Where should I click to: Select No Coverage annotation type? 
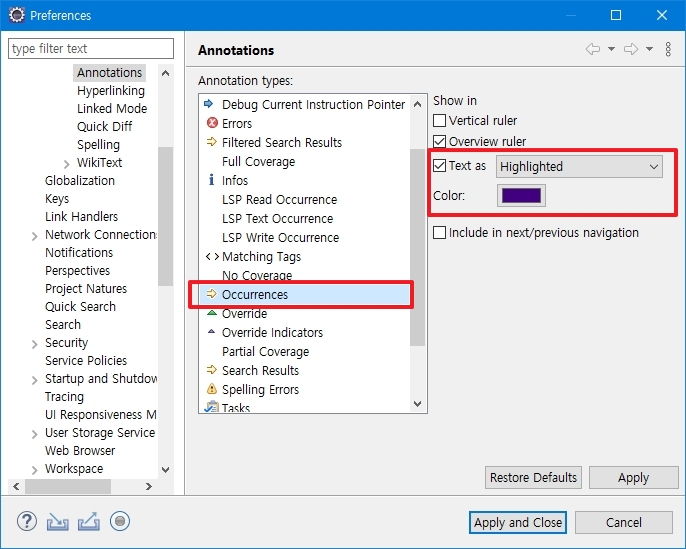(257, 275)
